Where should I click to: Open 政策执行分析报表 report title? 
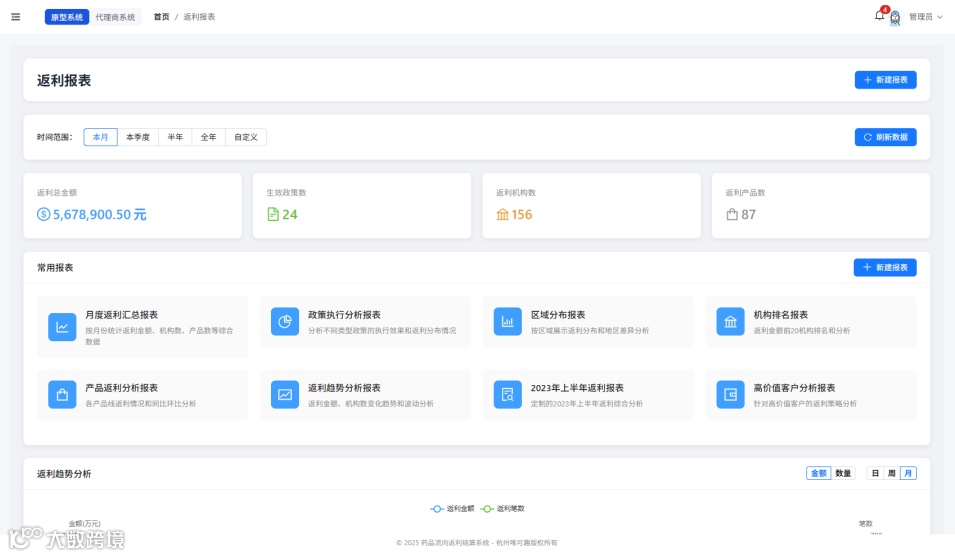pyautogui.click(x=344, y=315)
